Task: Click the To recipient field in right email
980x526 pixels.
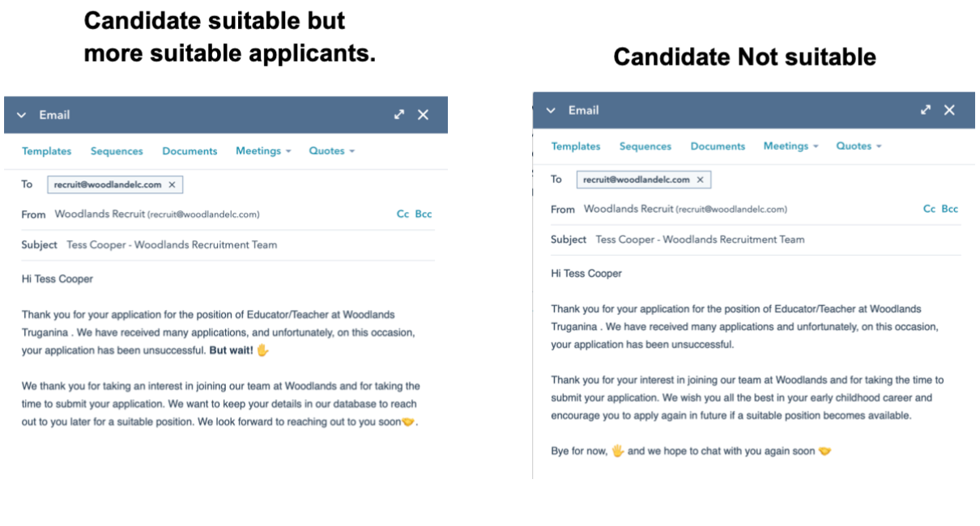Action: pyautogui.click(x=810, y=180)
